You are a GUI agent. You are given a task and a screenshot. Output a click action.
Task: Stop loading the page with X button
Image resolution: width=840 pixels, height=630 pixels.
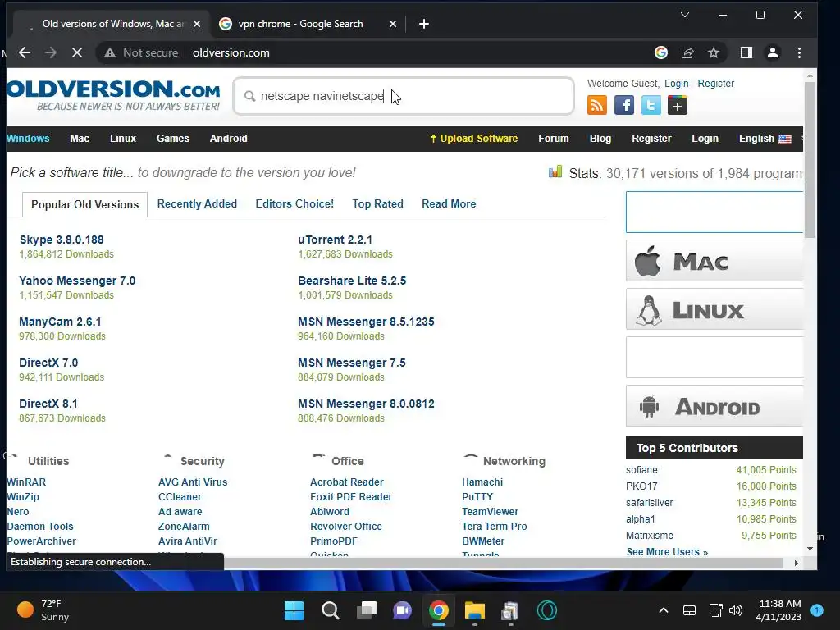[76, 52]
